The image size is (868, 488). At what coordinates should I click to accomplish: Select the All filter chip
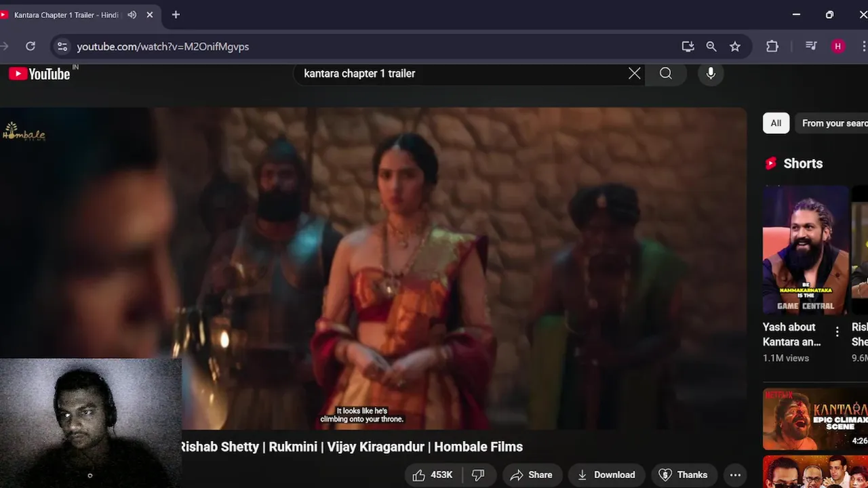tap(776, 123)
